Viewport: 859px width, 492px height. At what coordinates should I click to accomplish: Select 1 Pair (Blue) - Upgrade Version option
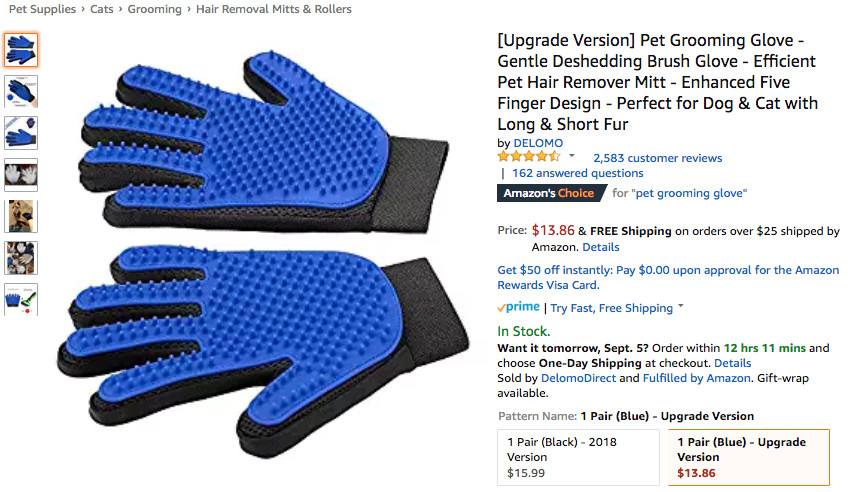[748, 456]
